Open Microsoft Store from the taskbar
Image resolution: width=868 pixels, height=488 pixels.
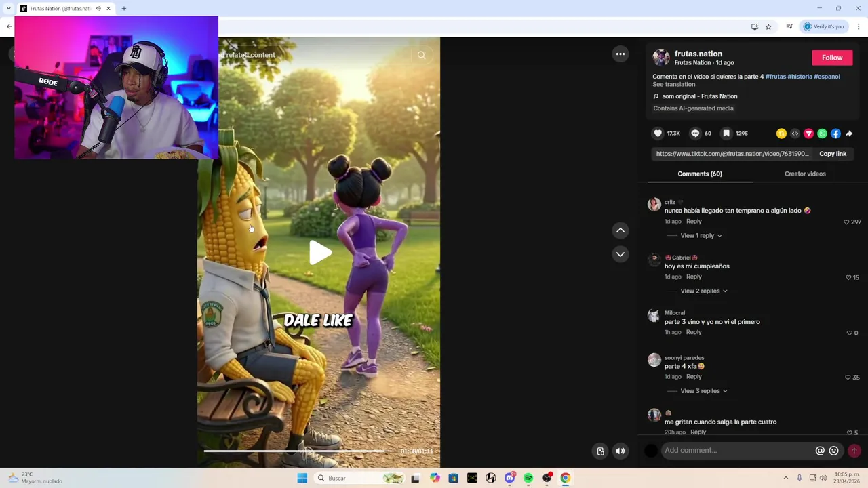click(454, 478)
